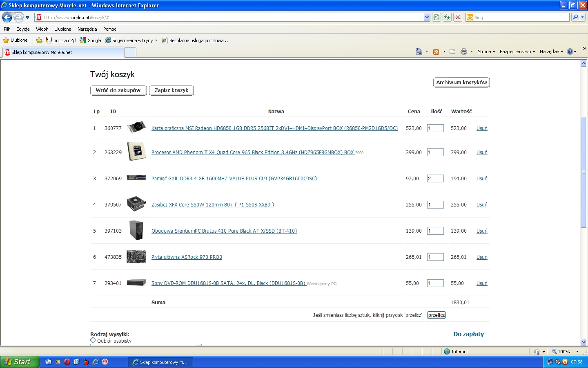Click the Wróć do zakupów button
This screenshot has width=588, height=368.
tap(118, 90)
